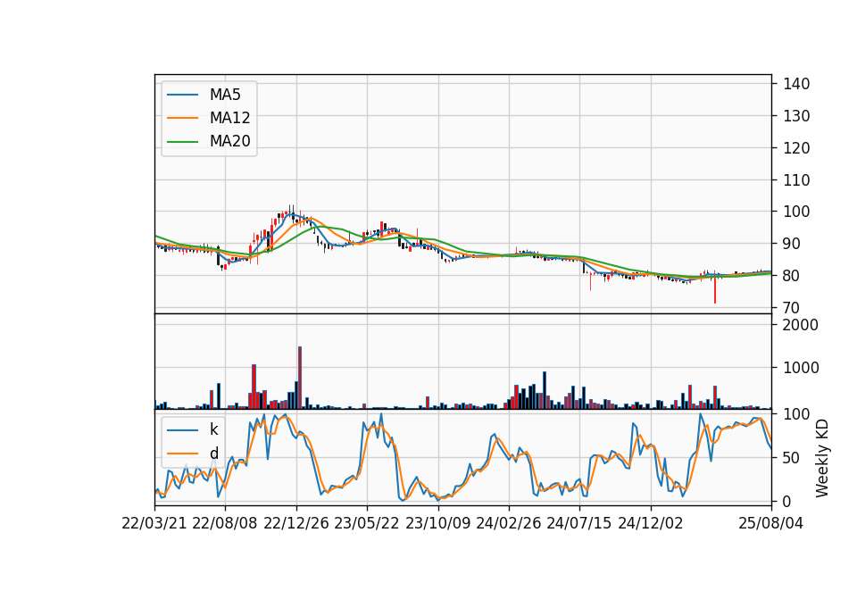Click the MA20 legend label
The width and height of the screenshot is (857, 616).
click(x=229, y=141)
